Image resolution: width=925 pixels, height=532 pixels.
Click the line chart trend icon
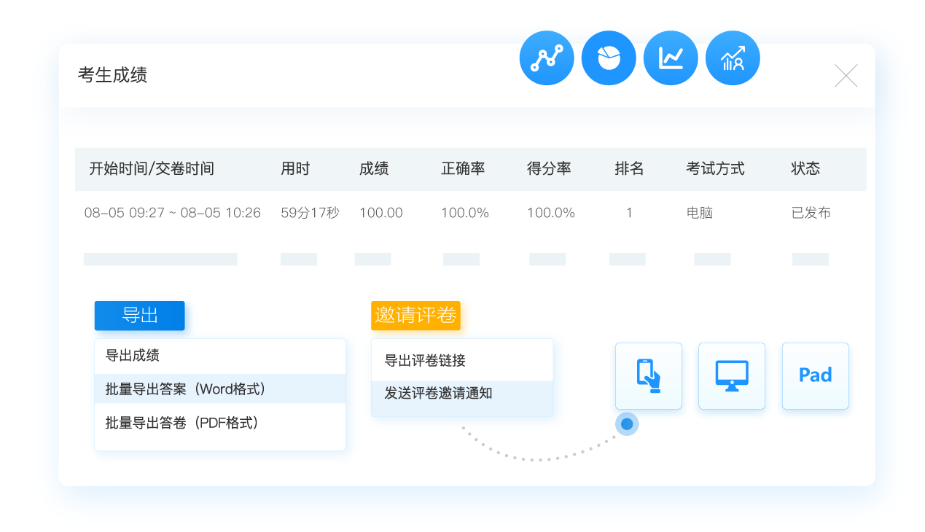tap(670, 58)
